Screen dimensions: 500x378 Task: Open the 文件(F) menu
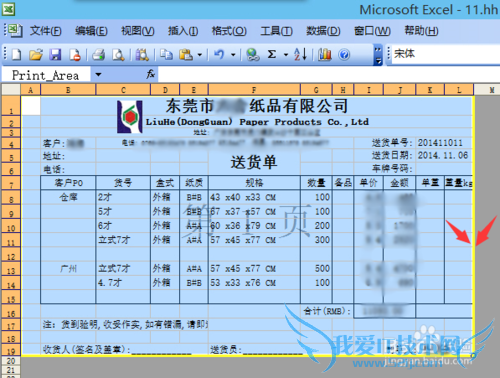[46, 31]
